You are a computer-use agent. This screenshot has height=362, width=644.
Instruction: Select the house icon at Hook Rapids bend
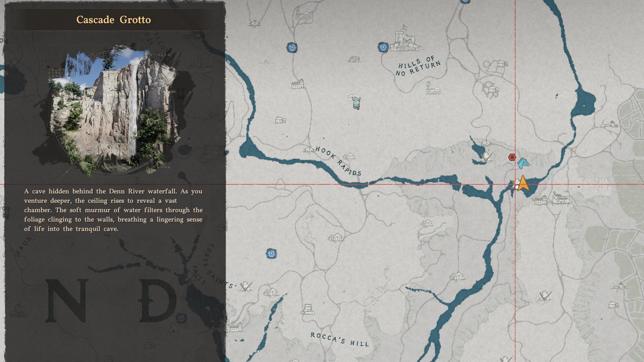tap(349, 157)
